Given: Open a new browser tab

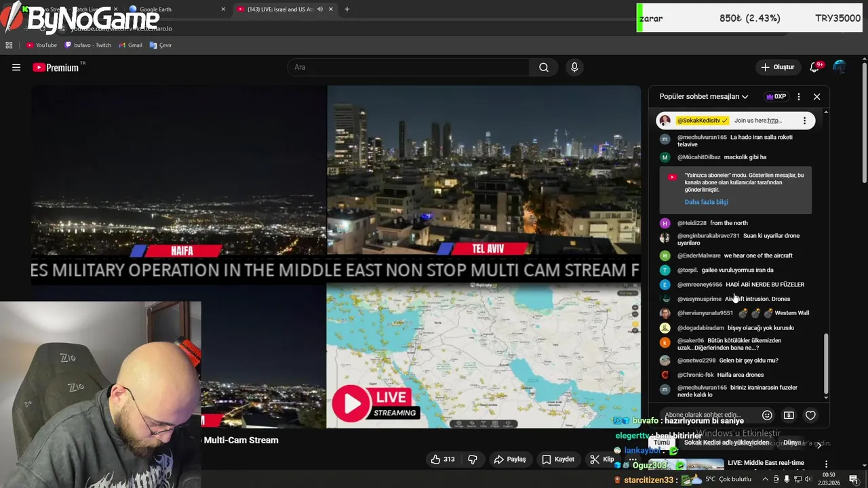Looking at the screenshot, I should click(x=347, y=9).
